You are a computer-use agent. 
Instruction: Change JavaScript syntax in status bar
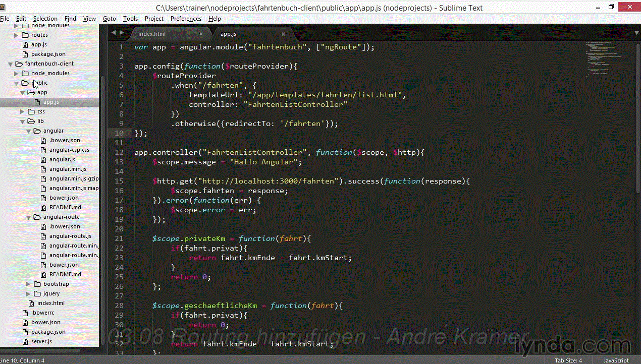coord(616,360)
